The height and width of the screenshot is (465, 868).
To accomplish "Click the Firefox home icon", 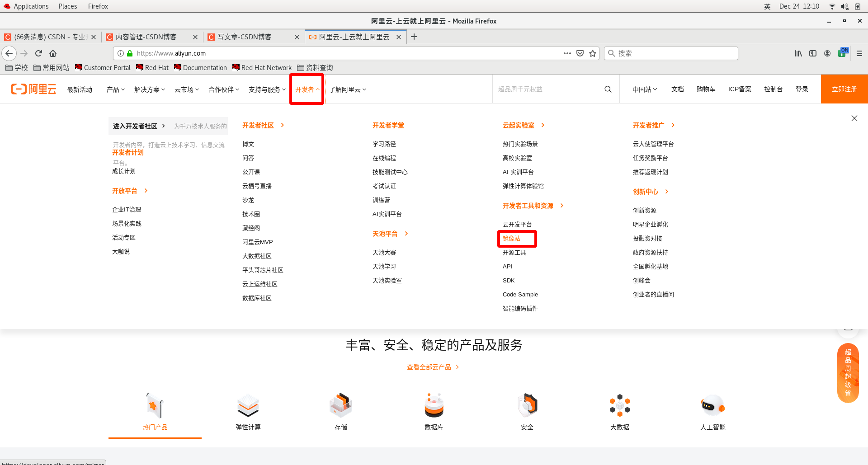I will pyautogui.click(x=53, y=53).
